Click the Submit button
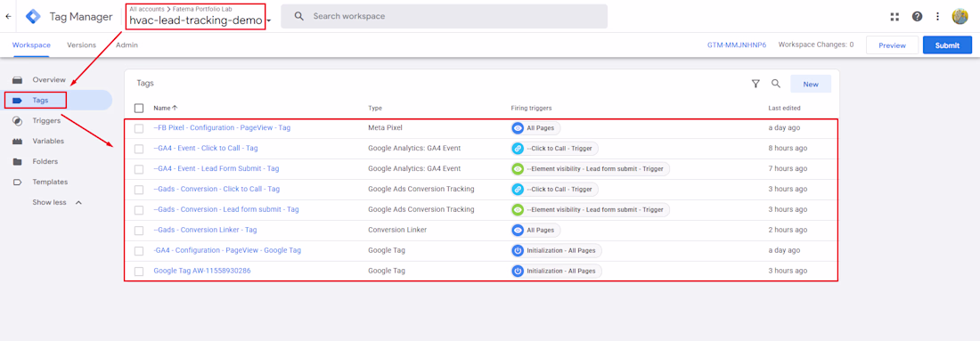 tap(947, 45)
